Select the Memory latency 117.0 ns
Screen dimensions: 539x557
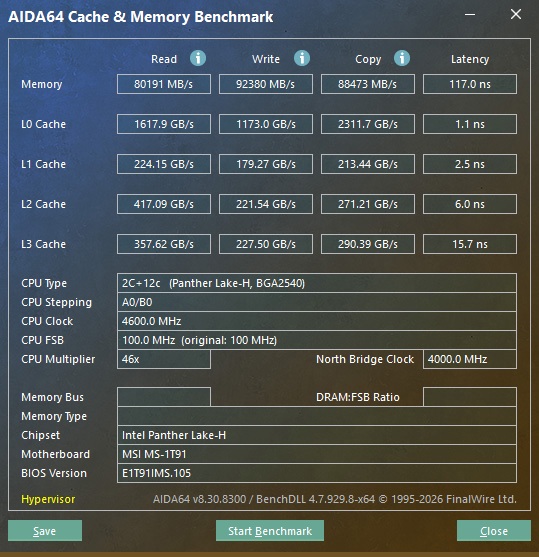pyautogui.click(x=470, y=84)
